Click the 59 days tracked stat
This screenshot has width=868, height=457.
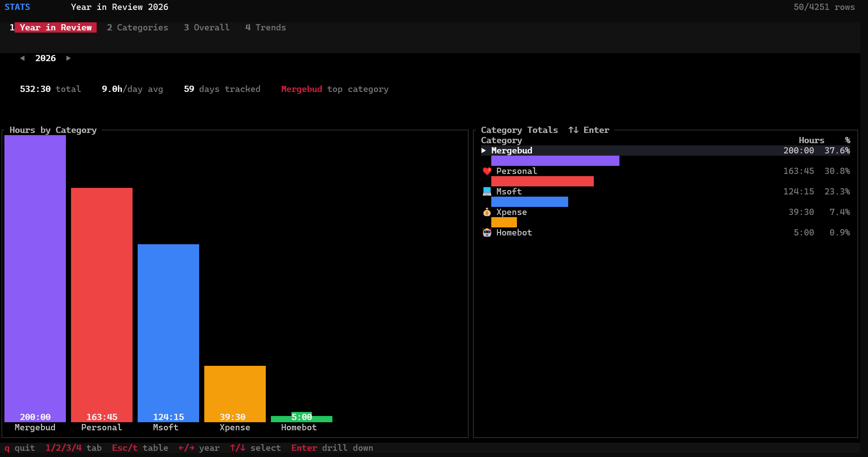point(222,89)
